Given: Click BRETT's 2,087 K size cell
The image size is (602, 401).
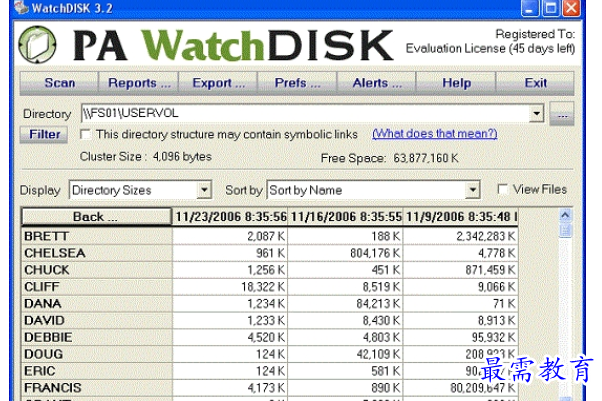Looking at the screenshot, I should [x=230, y=236].
